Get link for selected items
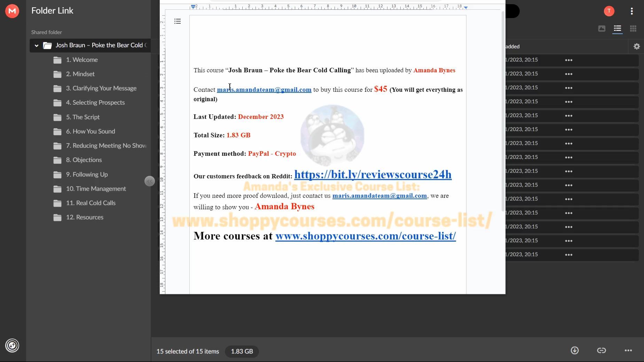The height and width of the screenshot is (362, 644). pos(602,351)
